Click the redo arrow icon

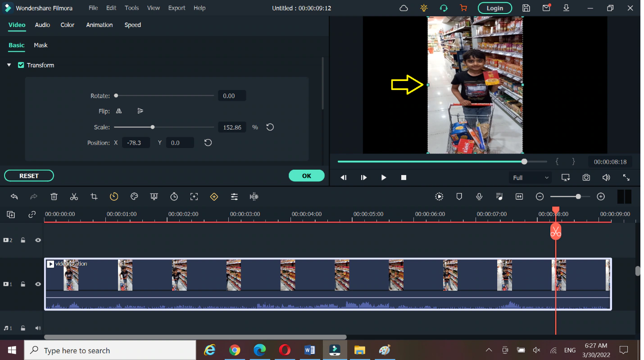pos(34,197)
